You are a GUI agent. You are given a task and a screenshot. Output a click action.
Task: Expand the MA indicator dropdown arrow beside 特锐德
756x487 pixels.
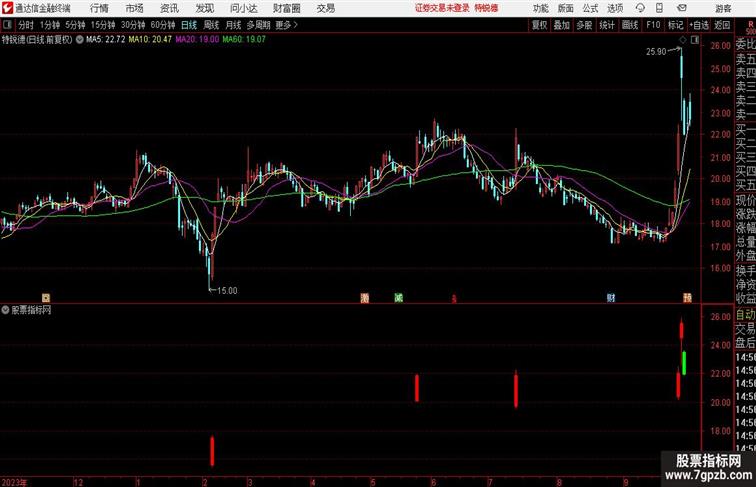79,40
